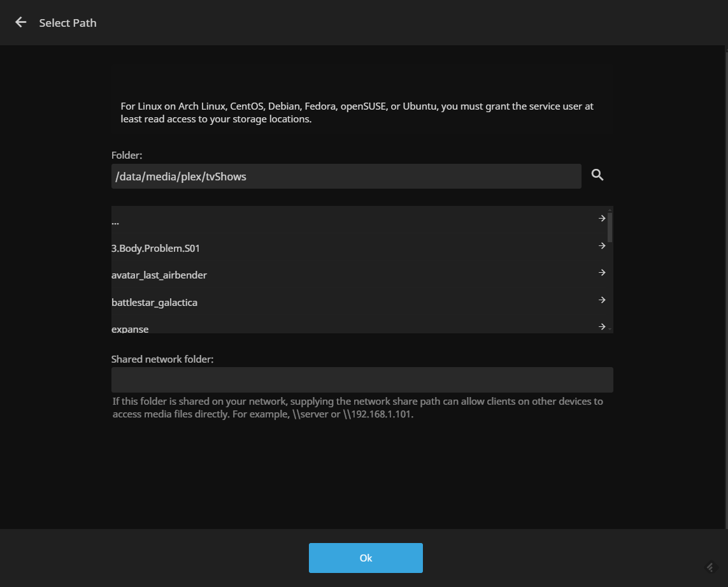Click the folder list scrollbar down arrow

point(610,329)
